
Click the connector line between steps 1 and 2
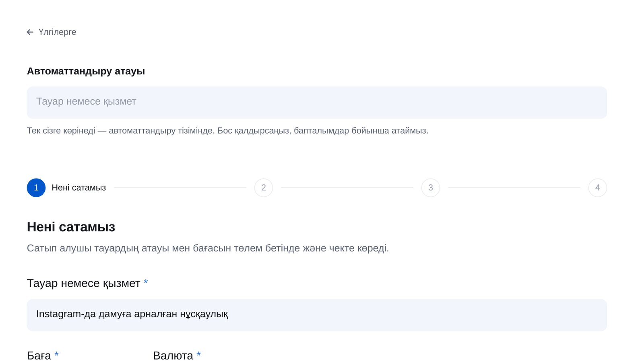(180, 187)
